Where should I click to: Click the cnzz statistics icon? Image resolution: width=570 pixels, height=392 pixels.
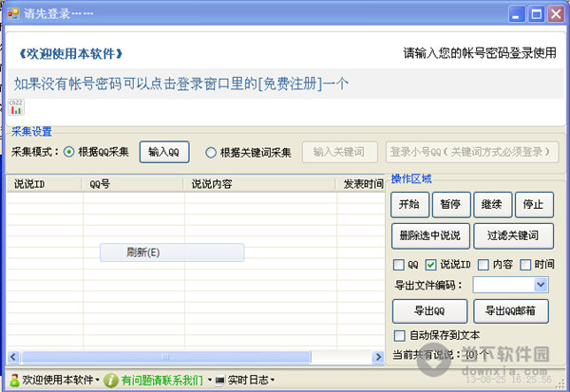point(16,107)
